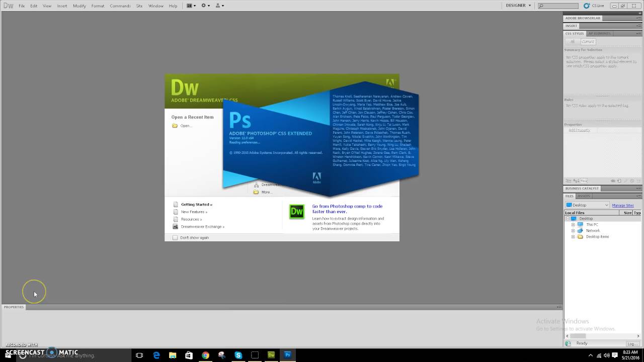This screenshot has width=644, height=362.
Task: Open the Windows Store taskbar icon
Action: pos(189,355)
